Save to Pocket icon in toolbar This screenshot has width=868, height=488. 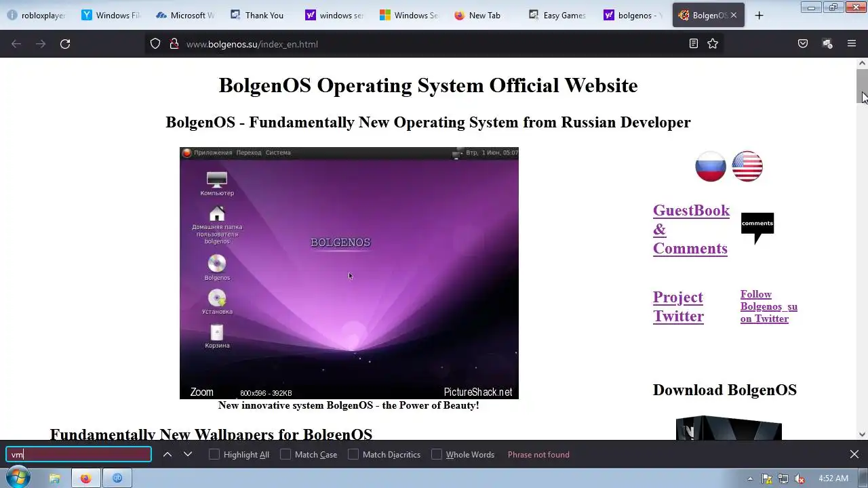coord(803,44)
